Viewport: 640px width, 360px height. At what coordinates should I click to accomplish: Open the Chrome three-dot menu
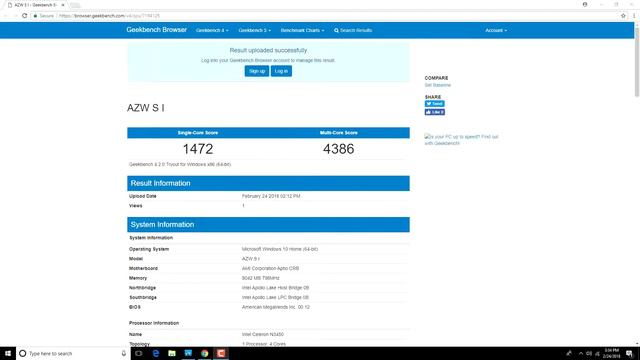tap(634, 16)
